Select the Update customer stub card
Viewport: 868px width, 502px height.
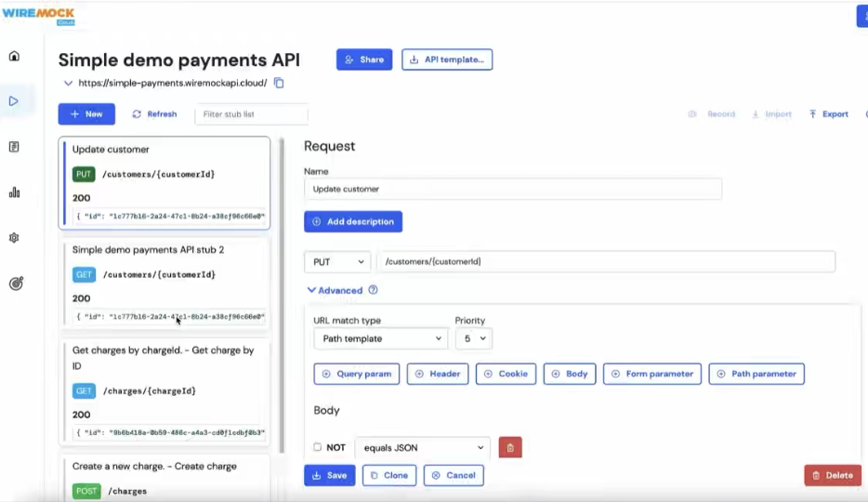click(164, 182)
